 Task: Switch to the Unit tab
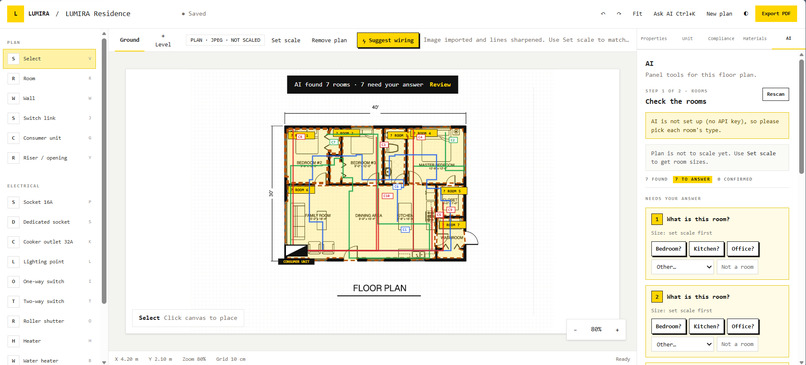point(687,39)
